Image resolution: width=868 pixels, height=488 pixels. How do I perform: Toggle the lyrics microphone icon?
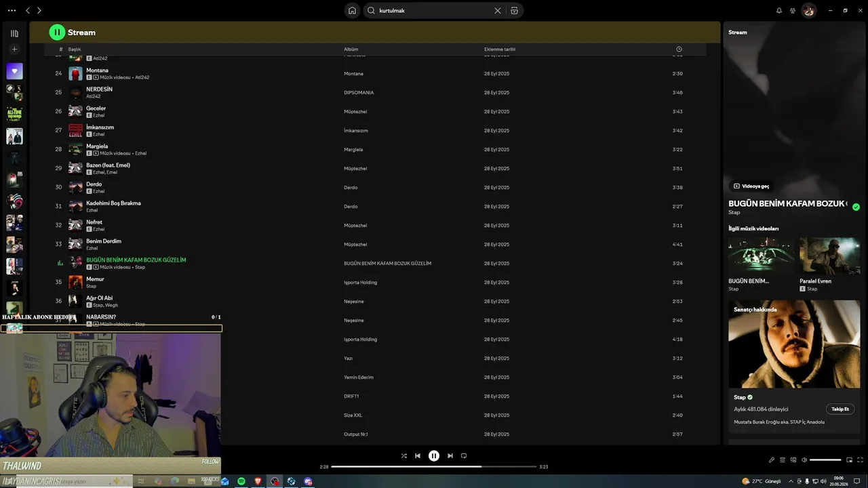point(772,460)
